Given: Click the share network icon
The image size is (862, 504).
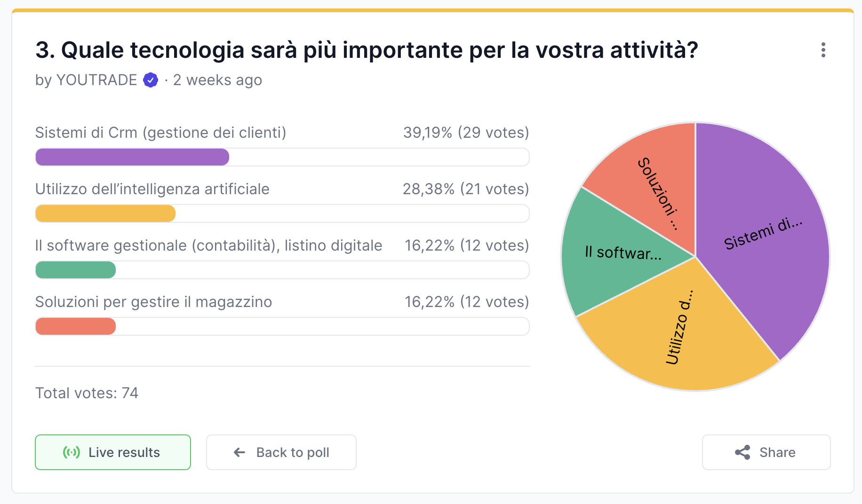Looking at the screenshot, I should click(x=742, y=452).
